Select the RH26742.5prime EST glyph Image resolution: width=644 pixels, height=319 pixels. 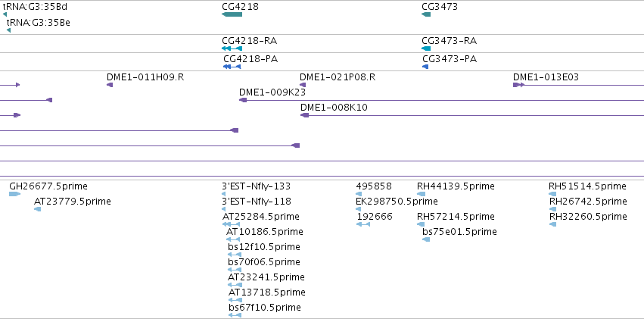click(553, 209)
